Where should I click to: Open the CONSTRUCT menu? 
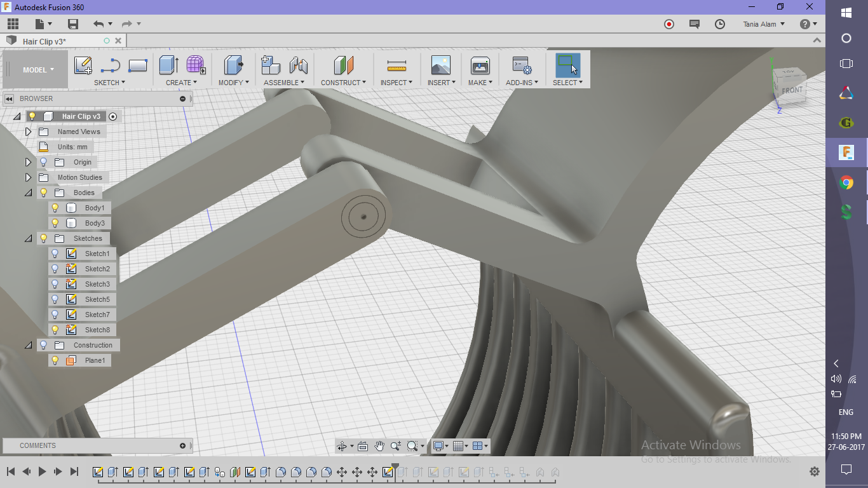tap(344, 83)
